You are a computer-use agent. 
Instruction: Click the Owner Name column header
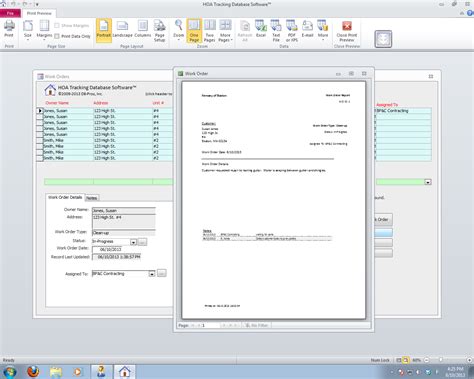tap(57, 103)
